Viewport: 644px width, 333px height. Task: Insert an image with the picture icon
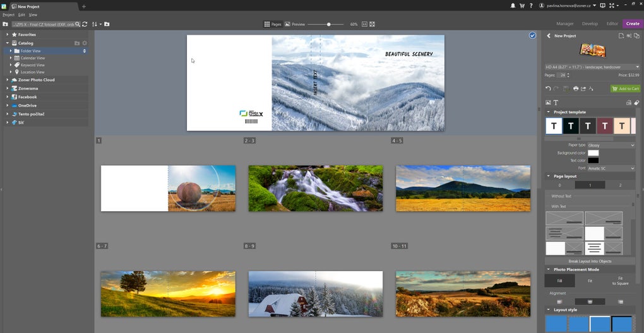click(548, 103)
